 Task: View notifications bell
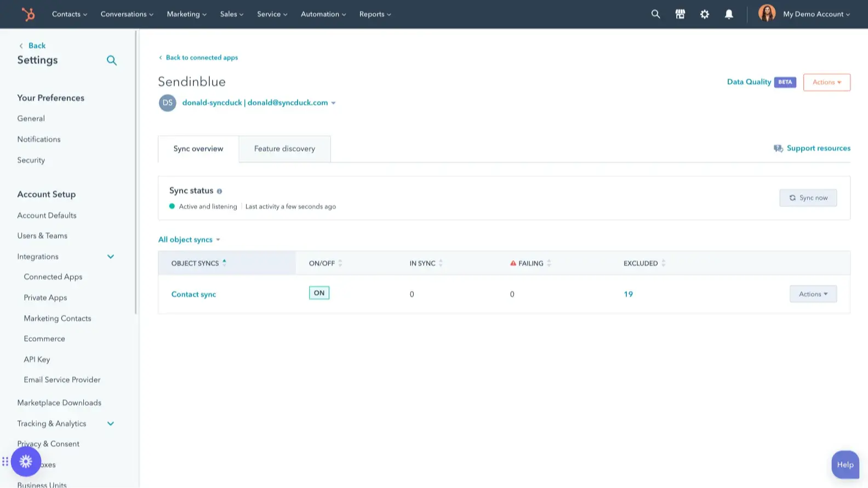729,14
